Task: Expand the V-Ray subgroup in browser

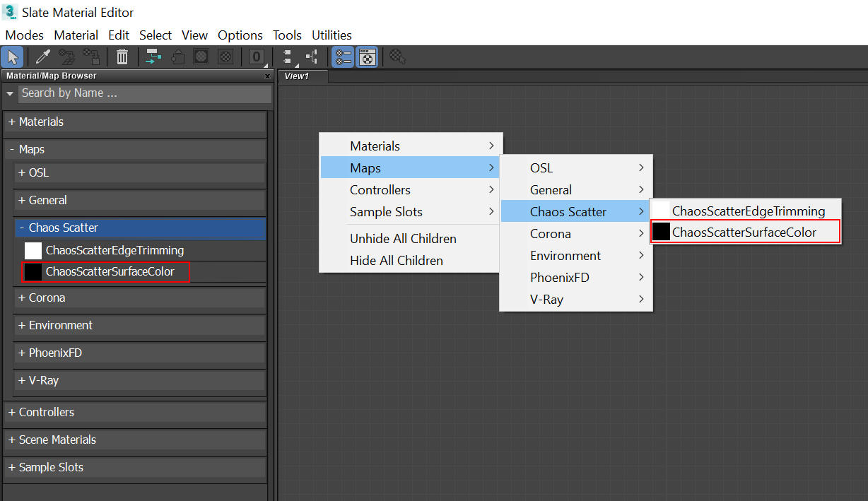Action: pos(139,380)
